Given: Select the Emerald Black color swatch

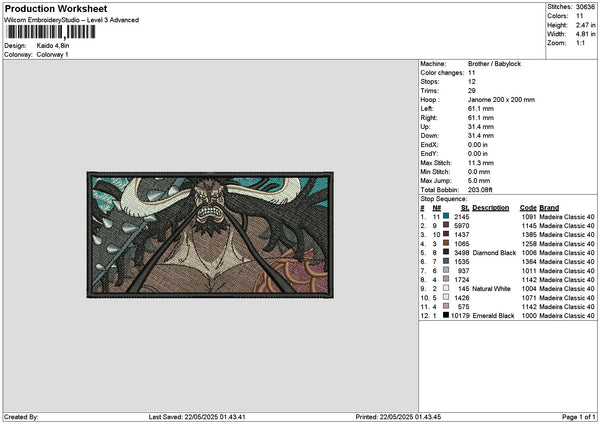Looking at the screenshot, I should tap(446, 315).
